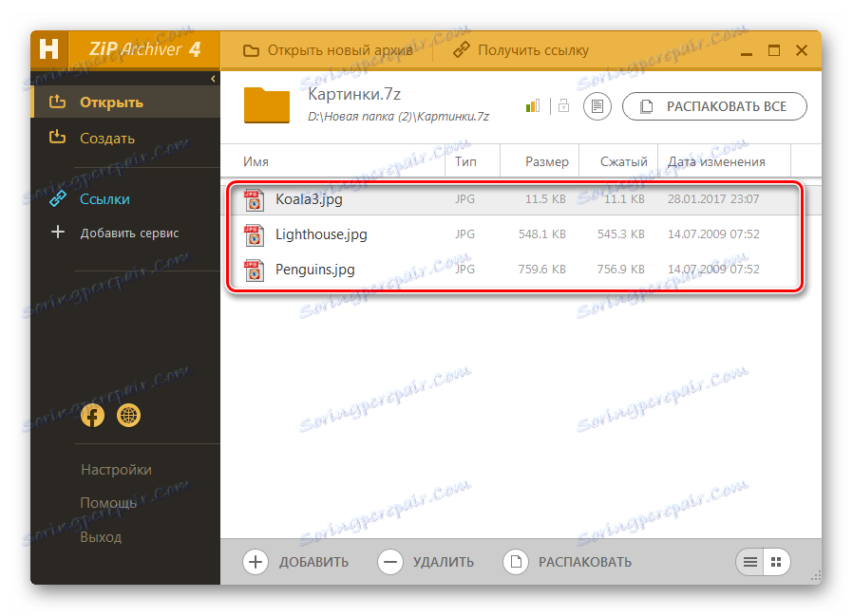Collapse the sidebar with the arrow chevron
The height and width of the screenshot is (616, 853).
(213, 79)
